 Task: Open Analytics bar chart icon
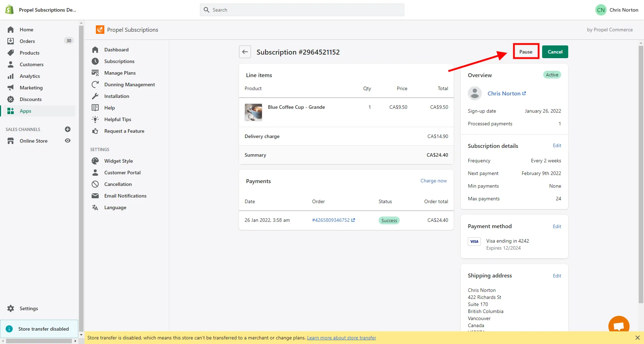point(11,76)
